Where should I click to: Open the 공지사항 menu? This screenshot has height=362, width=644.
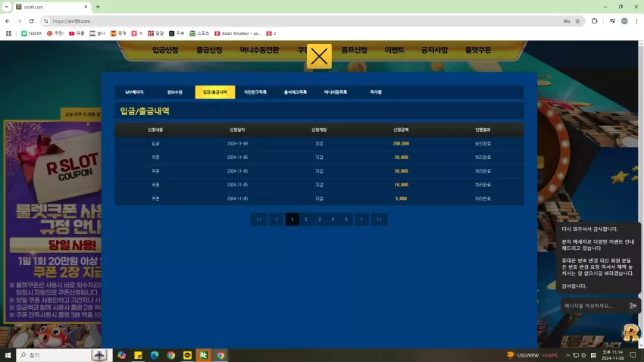click(x=435, y=50)
